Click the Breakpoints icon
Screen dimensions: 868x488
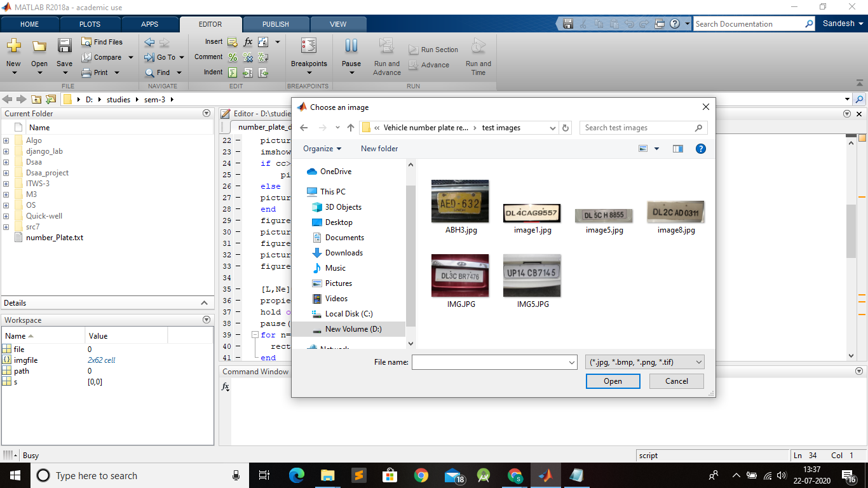coord(309,46)
